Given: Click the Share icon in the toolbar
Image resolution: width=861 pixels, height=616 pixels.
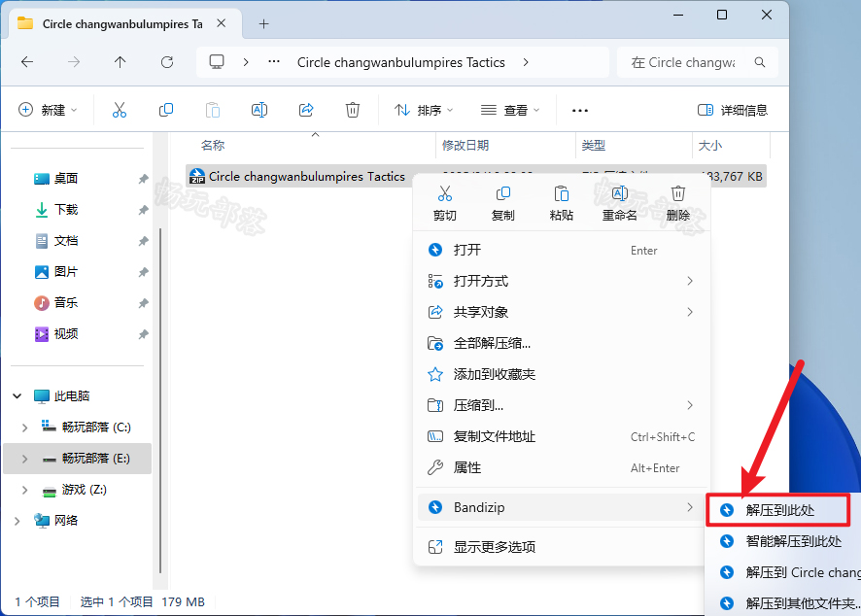Looking at the screenshot, I should click(306, 110).
